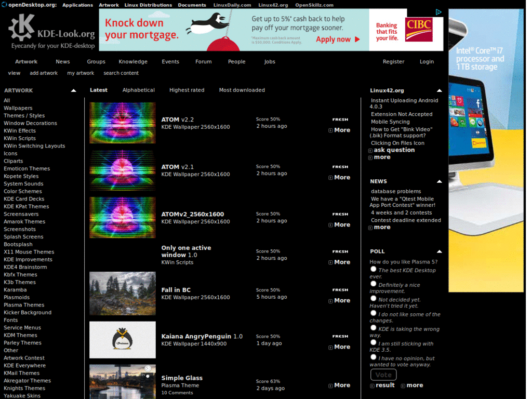Click the AdChoices icon on banner ad
This screenshot has width=532, height=399.
coord(438,12)
